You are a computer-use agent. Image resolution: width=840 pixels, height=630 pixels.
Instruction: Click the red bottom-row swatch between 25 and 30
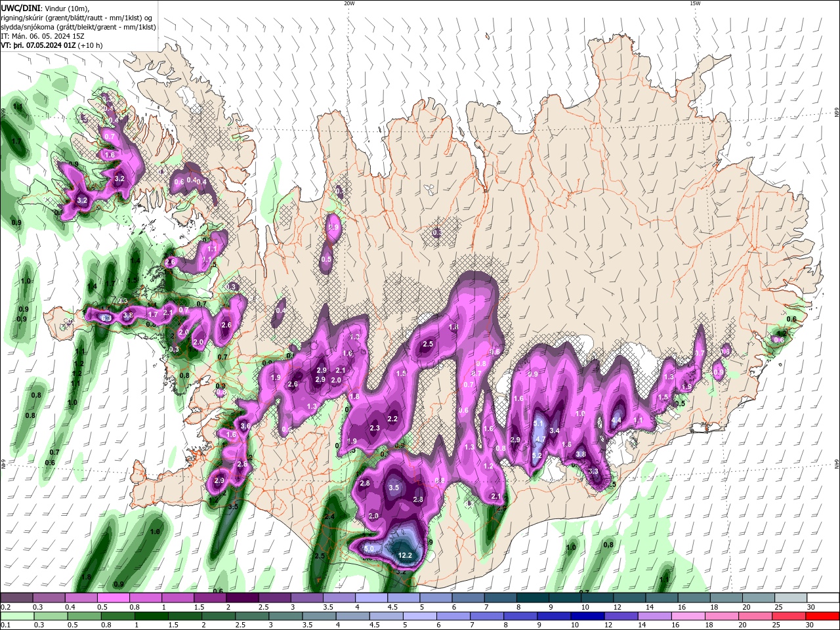pos(788,616)
